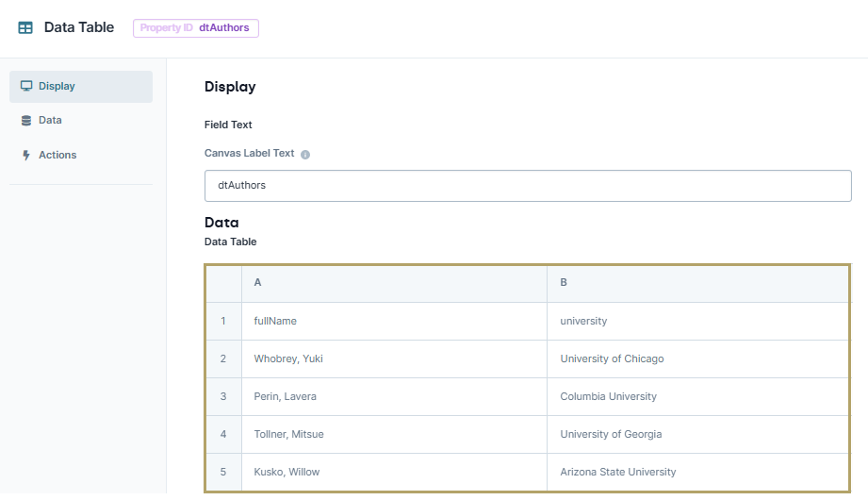Go to the Actions settings tab
This screenshot has width=868, height=500.
pyautogui.click(x=81, y=156)
